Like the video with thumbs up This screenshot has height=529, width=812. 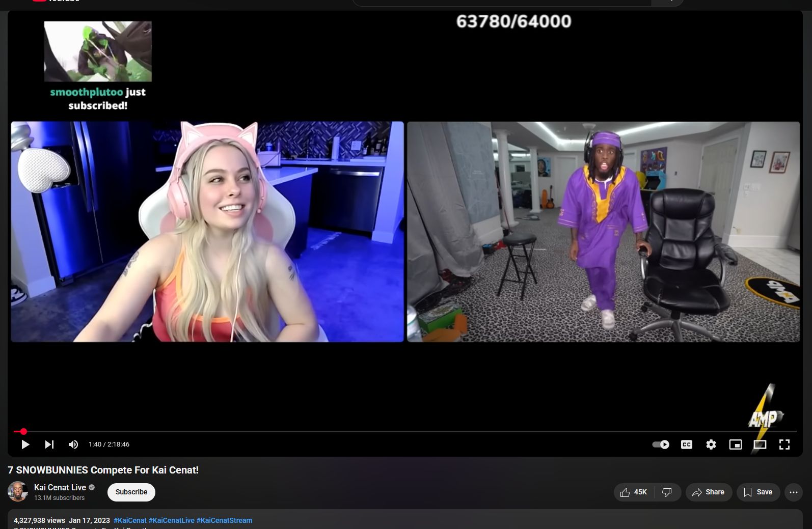pos(633,492)
